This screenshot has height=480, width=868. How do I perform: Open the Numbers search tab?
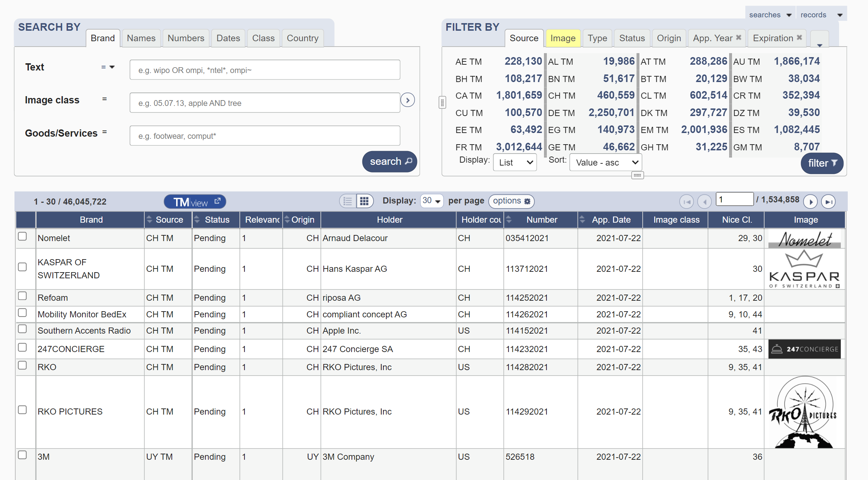pyautogui.click(x=186, y=38)
